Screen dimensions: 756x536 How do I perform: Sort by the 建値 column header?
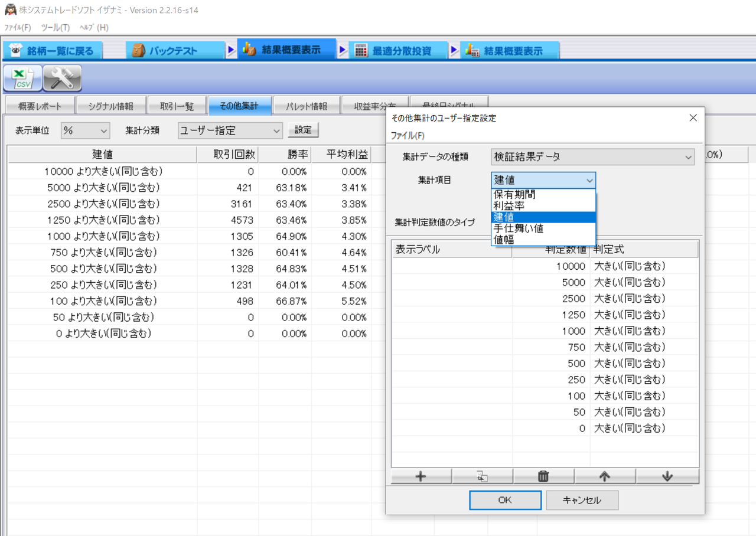(102, 155)
